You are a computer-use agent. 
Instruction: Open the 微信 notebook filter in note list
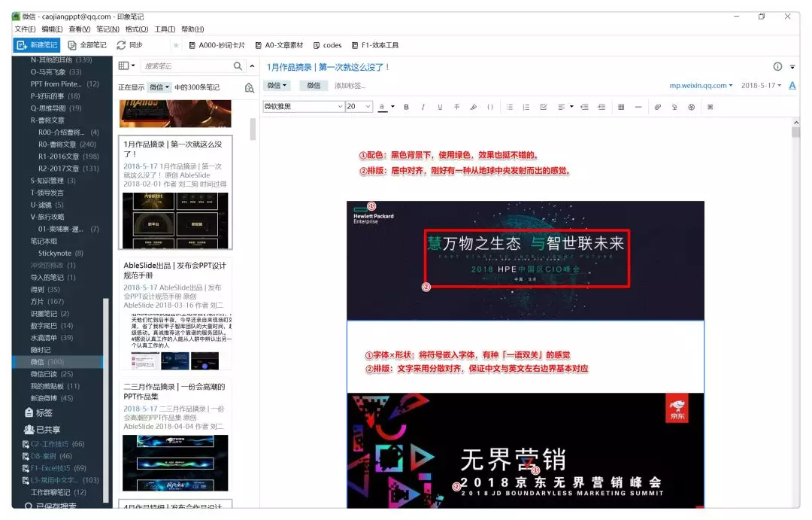click(159, 87)
